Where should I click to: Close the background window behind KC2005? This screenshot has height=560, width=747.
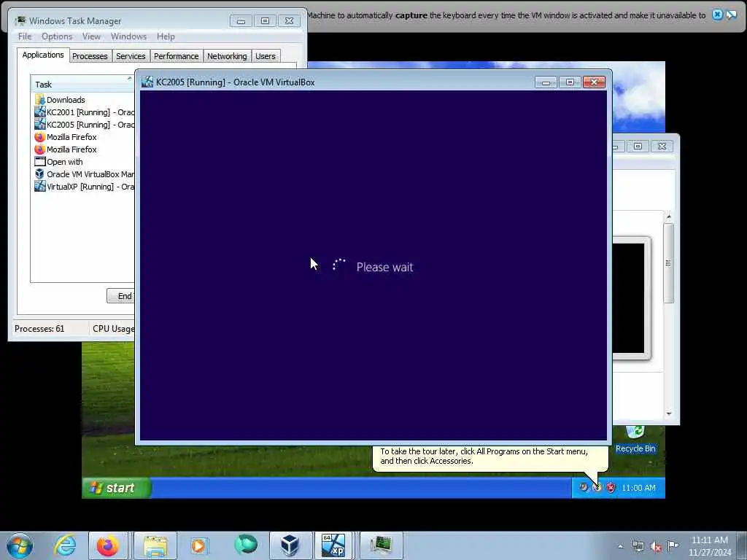662,146
